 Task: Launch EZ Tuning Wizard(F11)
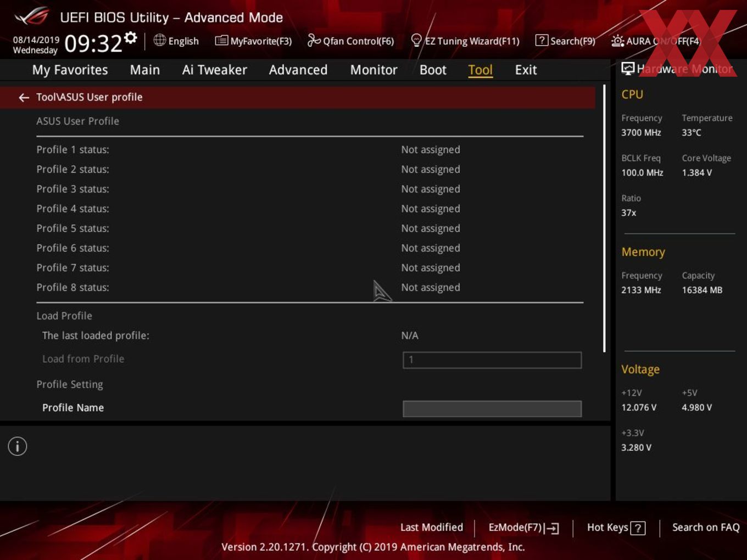(x=472, y=41)
